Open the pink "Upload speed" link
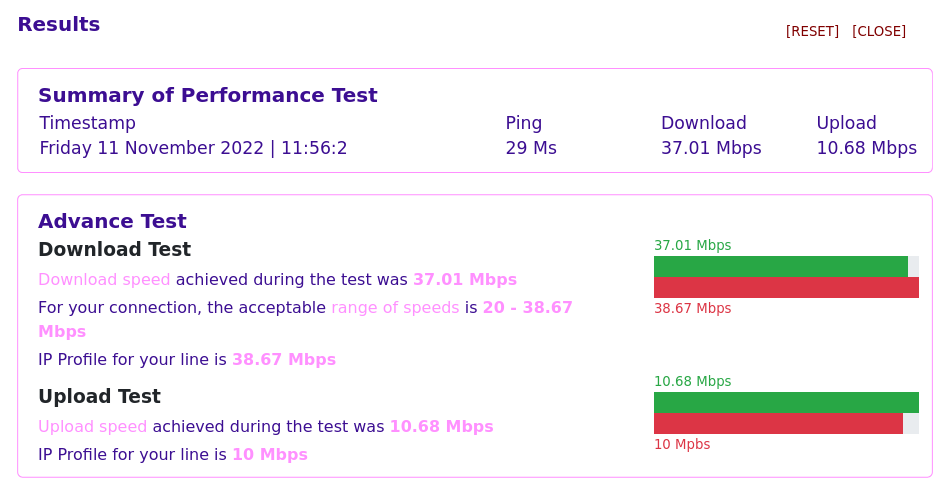Viewport: 948px width, 490px height. click(92, 427)
